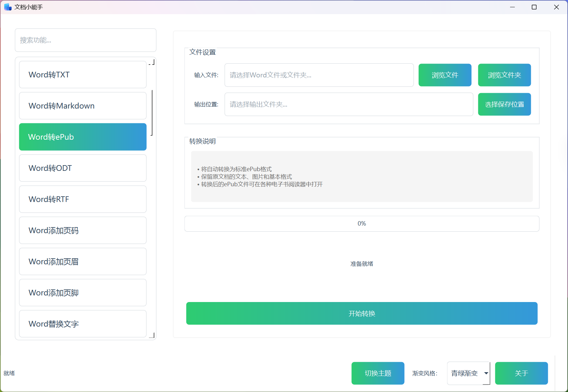Click 选择保存位置 to pick output location
The height and width of the screenshot is (392, 568).
pos(504,104)
